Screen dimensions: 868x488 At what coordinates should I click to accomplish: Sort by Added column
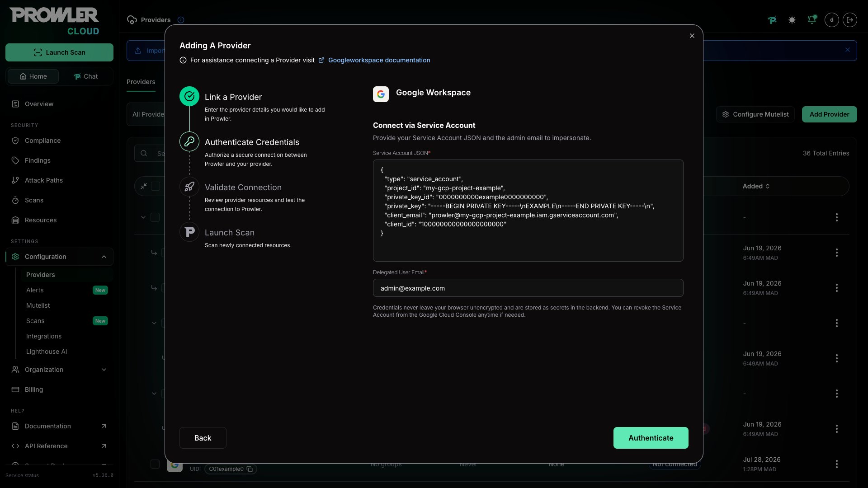click(x=756, y=186)
